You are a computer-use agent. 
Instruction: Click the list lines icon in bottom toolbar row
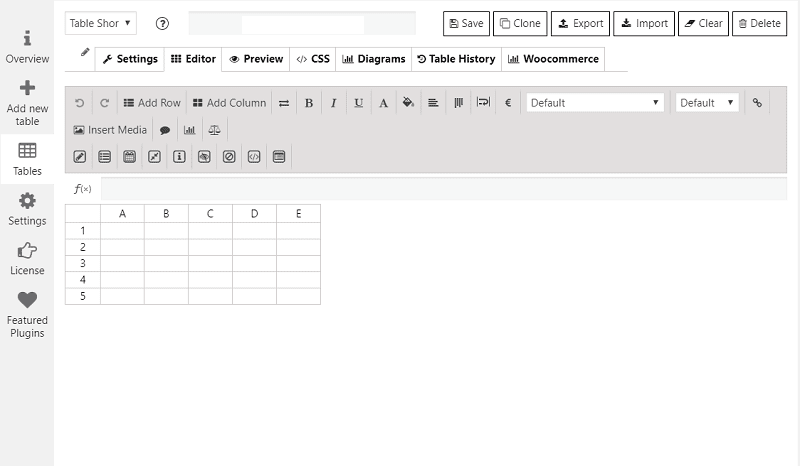click(105, 157)
